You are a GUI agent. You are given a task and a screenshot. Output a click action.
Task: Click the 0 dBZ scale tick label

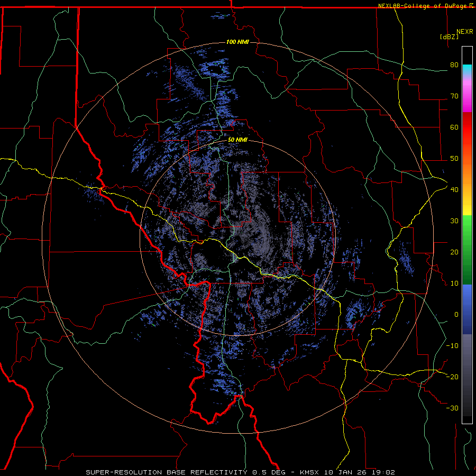point(456,315)
